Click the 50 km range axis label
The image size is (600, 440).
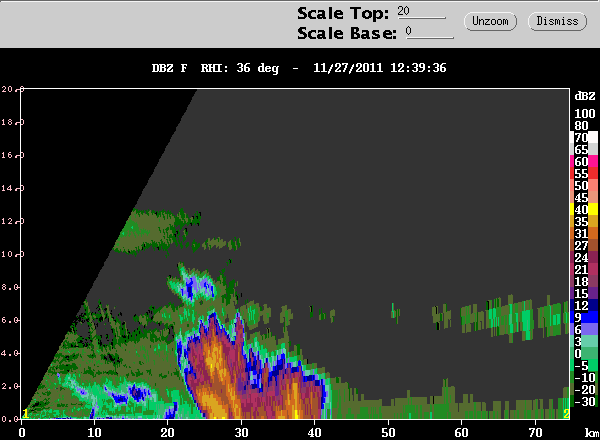388,433
